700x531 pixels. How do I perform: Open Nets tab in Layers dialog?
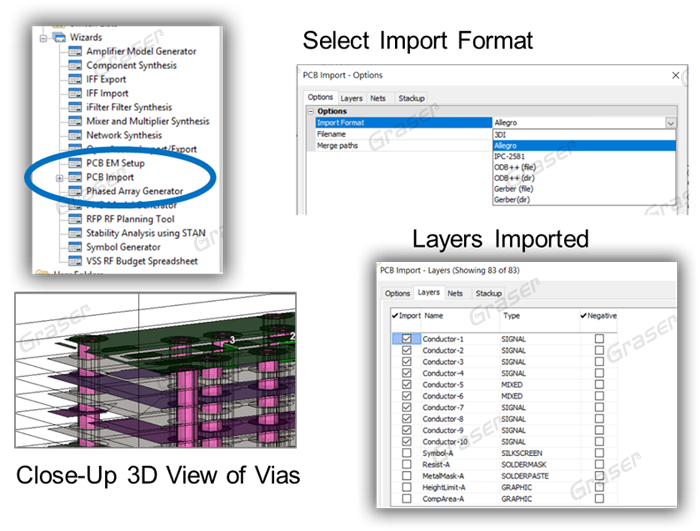click(455, 293)
